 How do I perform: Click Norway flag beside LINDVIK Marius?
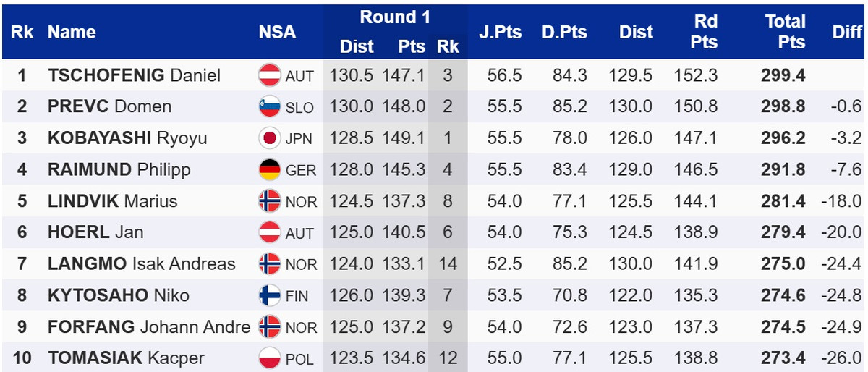270,201
